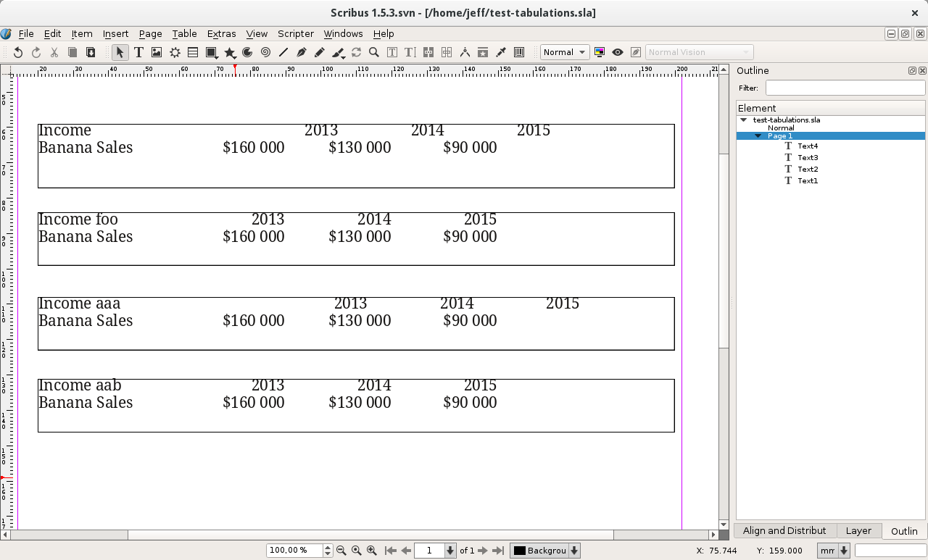
Task: Open the Background layer dropdown
Action: (574, 551)
